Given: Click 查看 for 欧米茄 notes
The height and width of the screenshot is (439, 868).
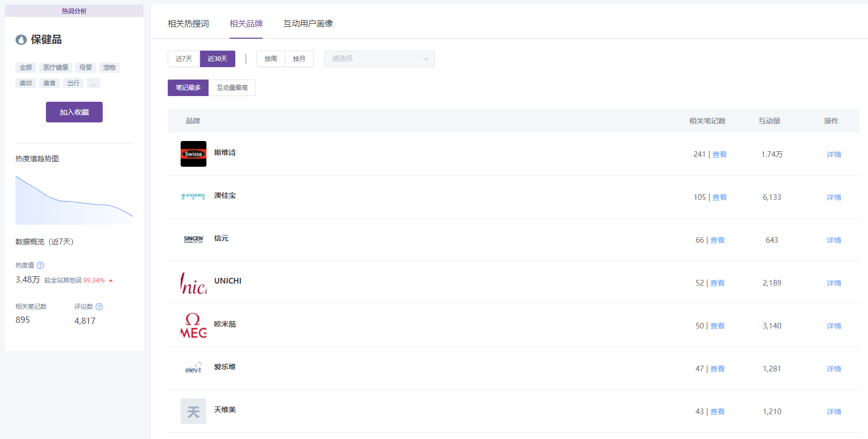Looking at the screenshot, I should [x=717, y=326].
